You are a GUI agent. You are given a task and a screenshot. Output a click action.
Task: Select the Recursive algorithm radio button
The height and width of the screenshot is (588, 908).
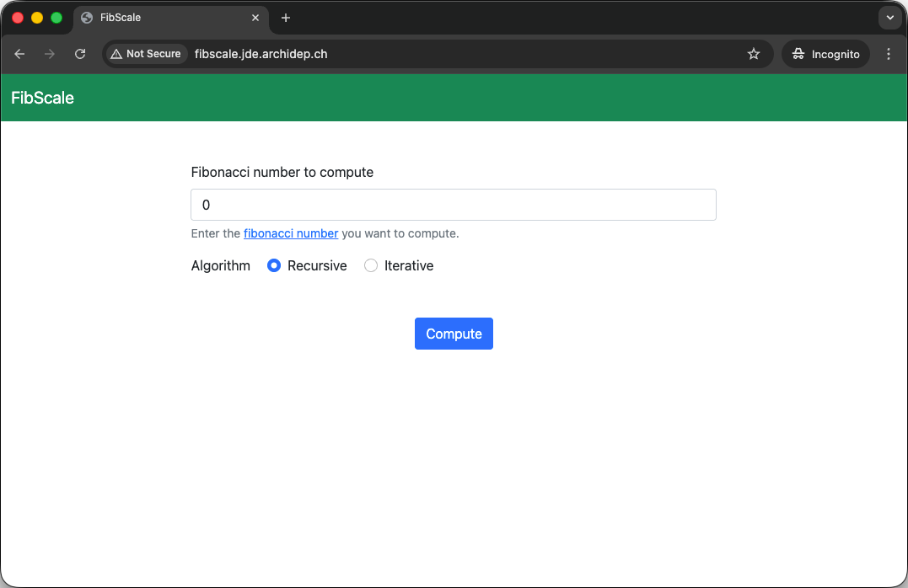(274, 265)
